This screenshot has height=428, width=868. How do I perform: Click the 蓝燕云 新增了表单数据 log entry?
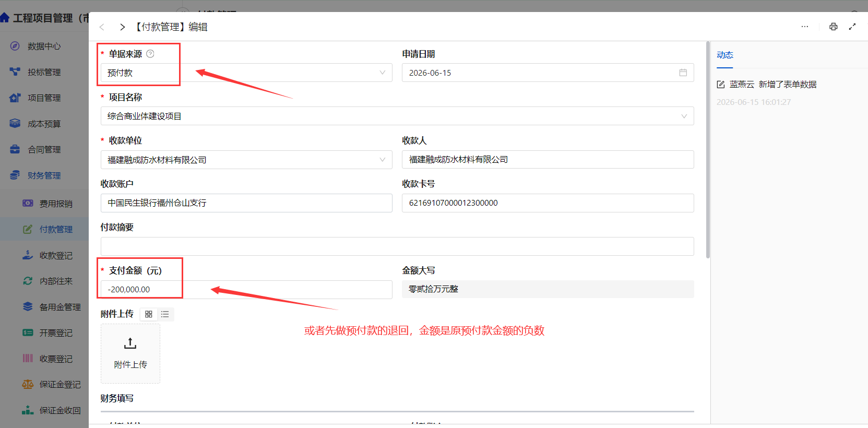coord(767,84)
